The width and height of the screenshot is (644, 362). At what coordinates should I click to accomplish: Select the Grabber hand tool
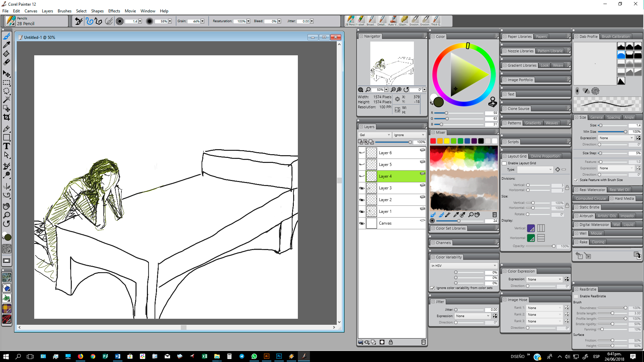pyautogui.click(x=6, y=206)
